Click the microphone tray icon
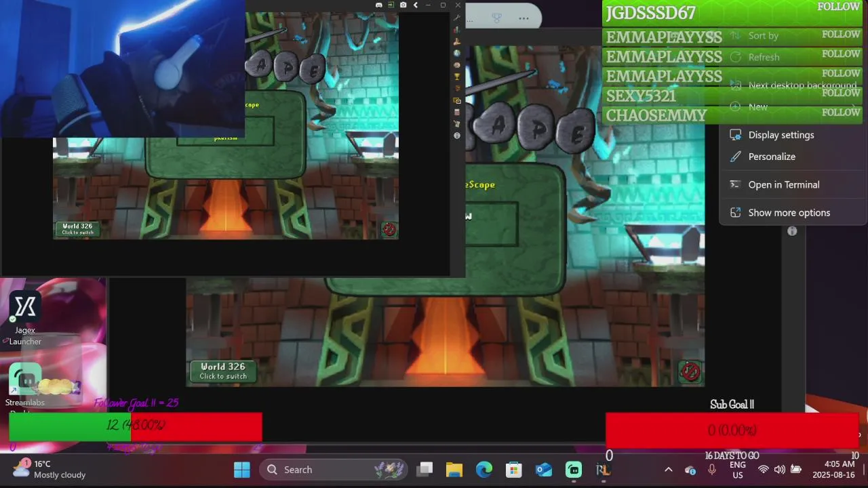The image size is (868, 488). 712,470
